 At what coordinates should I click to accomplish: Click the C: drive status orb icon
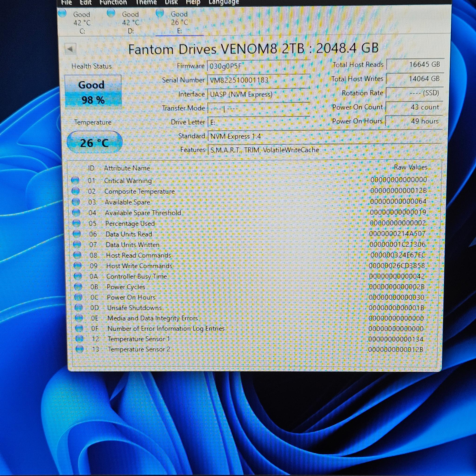coord(63,13)
